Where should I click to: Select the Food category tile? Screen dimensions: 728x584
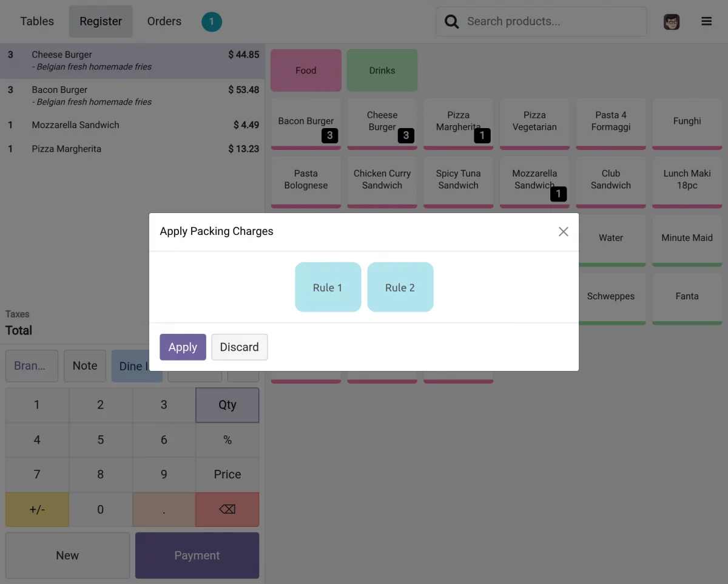coord(306,70)
